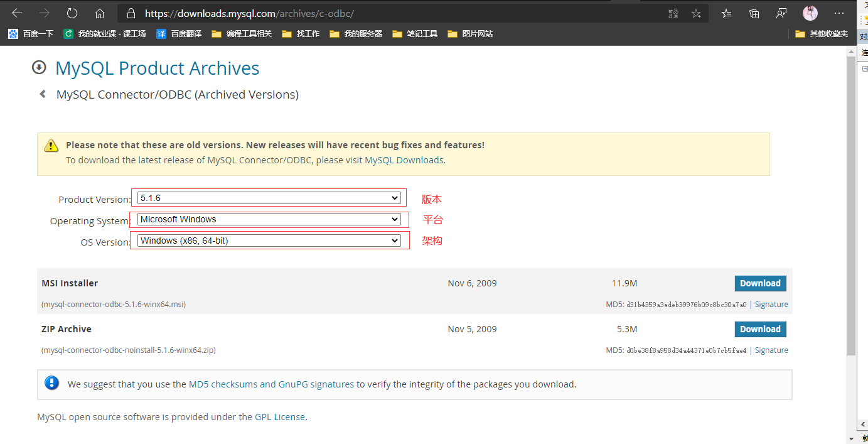Click the circular download icon beside MySQL Product Archives
This screenshot has height=444, width=868.
(39, 67)
